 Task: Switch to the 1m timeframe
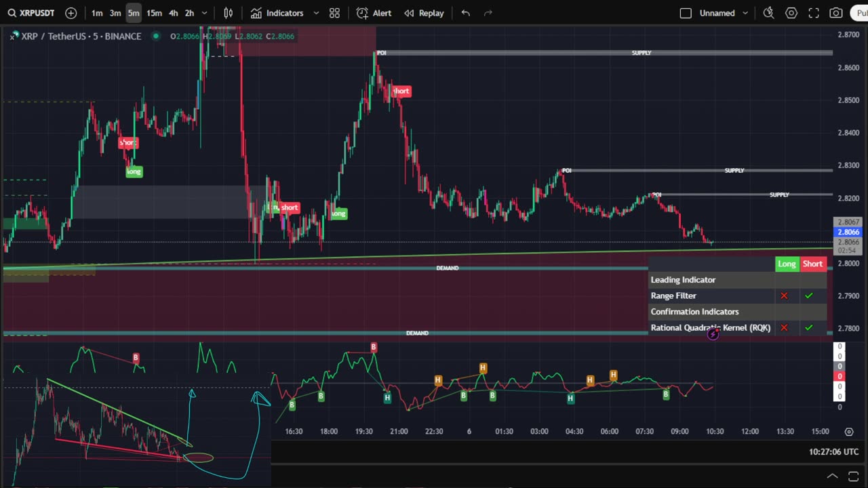point(97,13)
